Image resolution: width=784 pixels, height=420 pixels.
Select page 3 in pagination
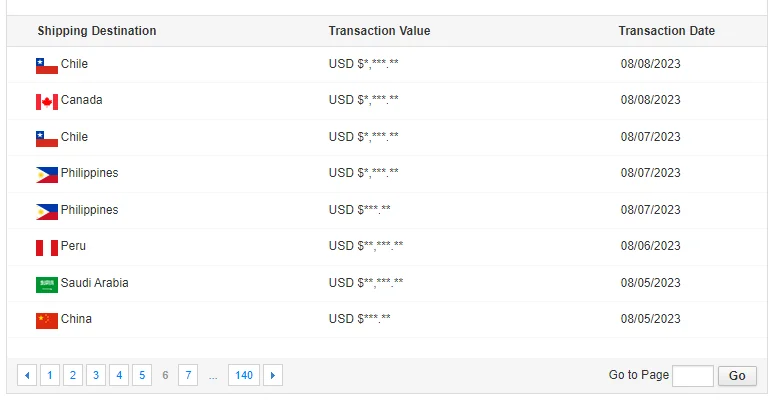point(96,376)
